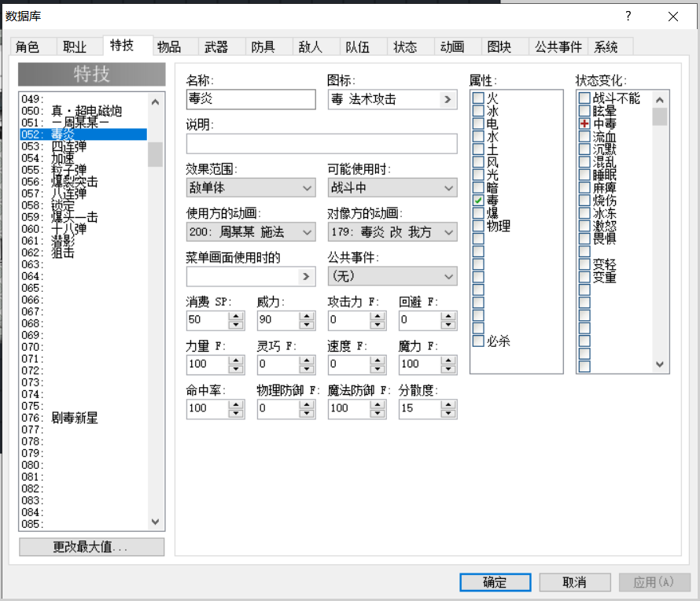This screenshot has height=601, width=700.
Task: Select skill 076 剧毒新星 in list
Action: (x=83, y=418)
